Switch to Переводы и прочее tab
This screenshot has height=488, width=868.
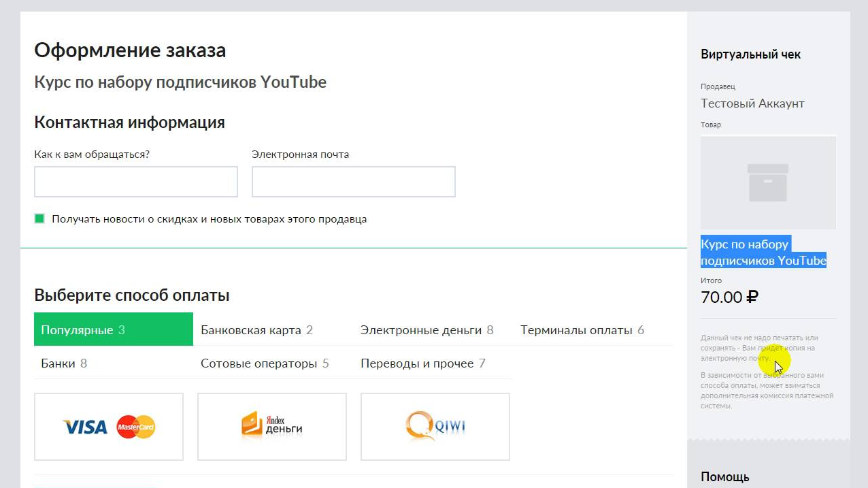pos(423,363)
